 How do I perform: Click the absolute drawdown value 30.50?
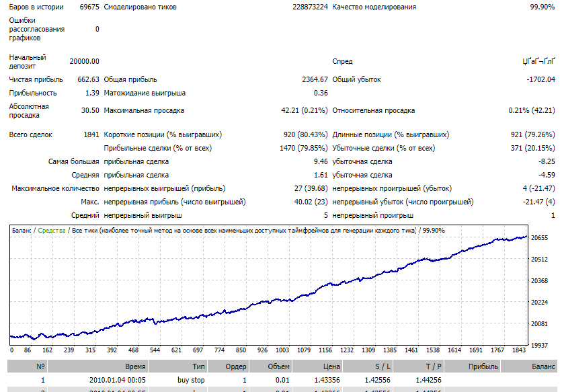(x=90, y=110)
